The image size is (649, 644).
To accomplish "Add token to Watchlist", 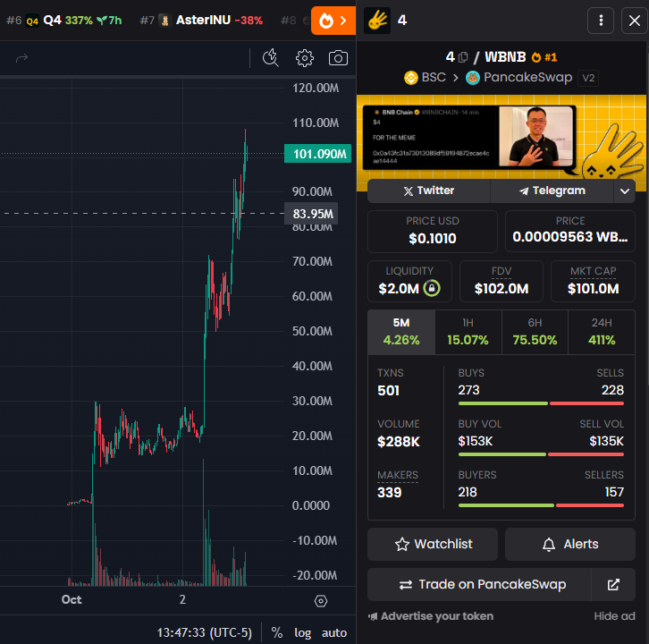I will (x=433, y=544).
